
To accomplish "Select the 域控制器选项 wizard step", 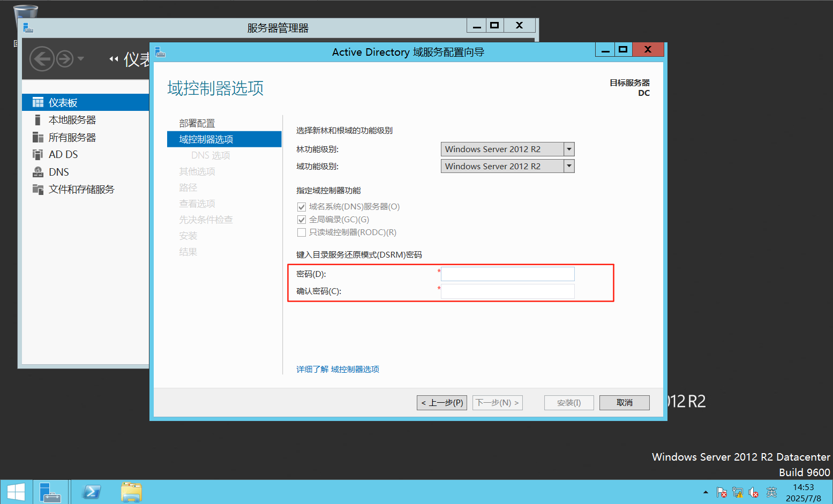I will [x=224, y=139].
